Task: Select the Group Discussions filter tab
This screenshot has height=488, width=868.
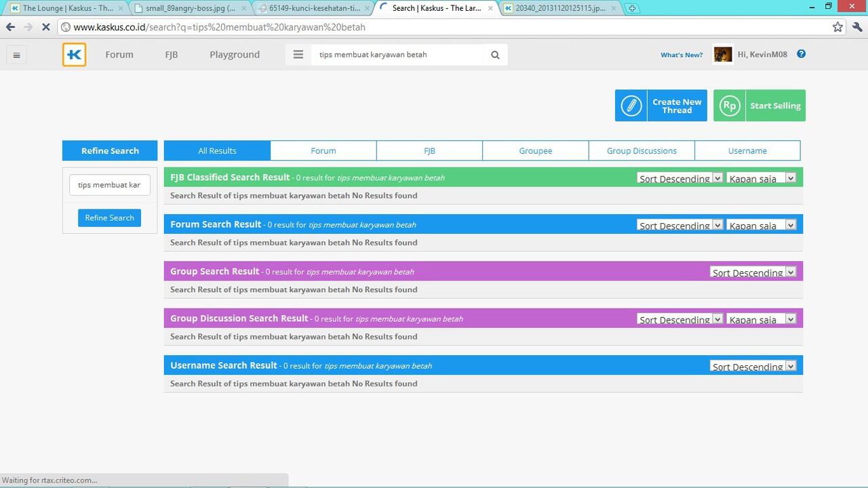Action: pos(642,150)
